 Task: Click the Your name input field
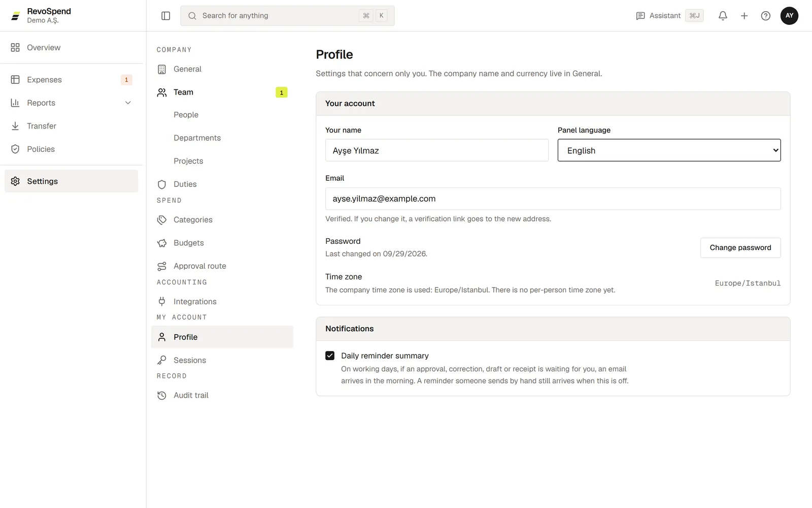437,150
